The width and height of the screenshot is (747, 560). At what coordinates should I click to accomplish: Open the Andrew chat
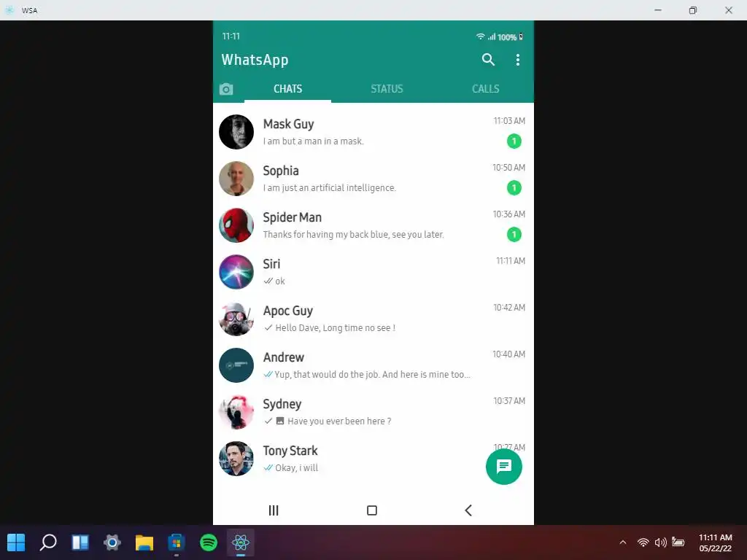pyautogui.click(x=373, y=365)
